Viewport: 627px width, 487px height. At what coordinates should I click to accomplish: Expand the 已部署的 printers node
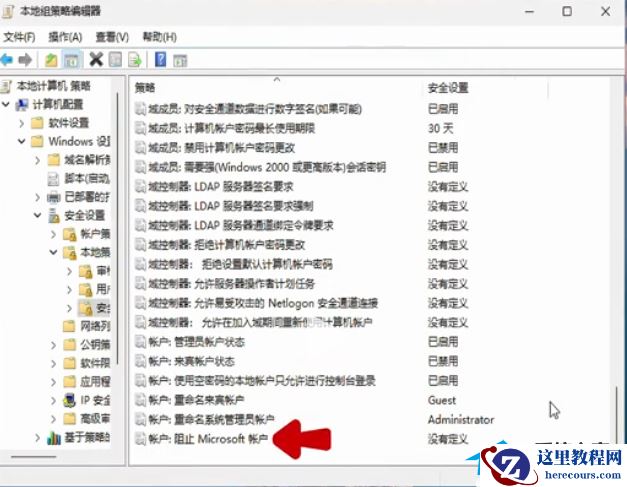(x=38, y=197)
